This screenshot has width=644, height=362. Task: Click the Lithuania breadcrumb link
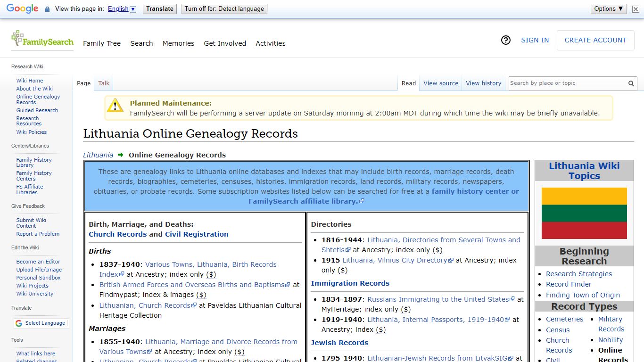click(98, 155)
